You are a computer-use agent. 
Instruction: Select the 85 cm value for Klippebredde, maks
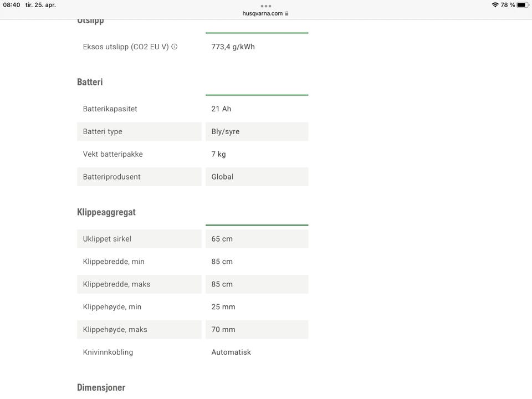(x=222, y=284)
